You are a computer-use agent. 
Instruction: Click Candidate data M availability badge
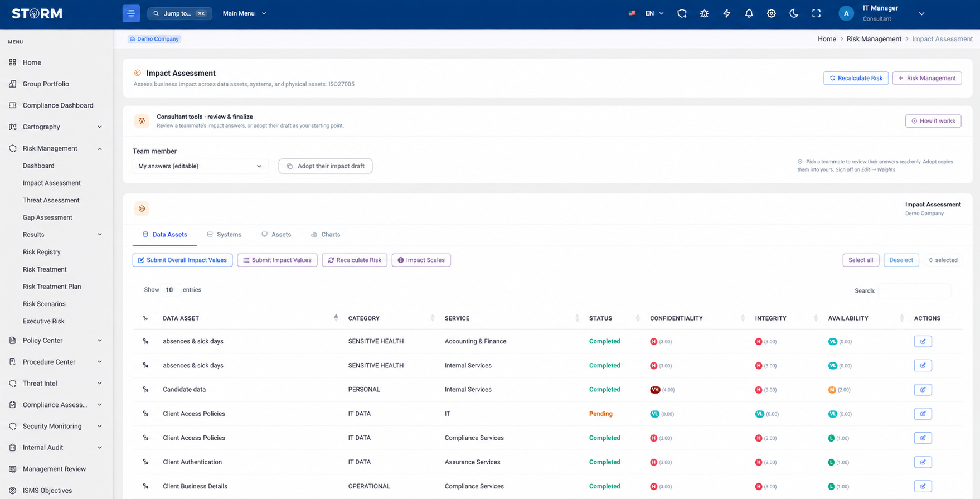coord(832,390)
